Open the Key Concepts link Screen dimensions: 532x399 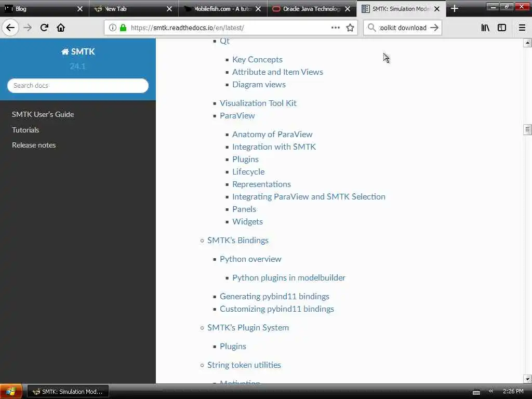pos(257,59)
